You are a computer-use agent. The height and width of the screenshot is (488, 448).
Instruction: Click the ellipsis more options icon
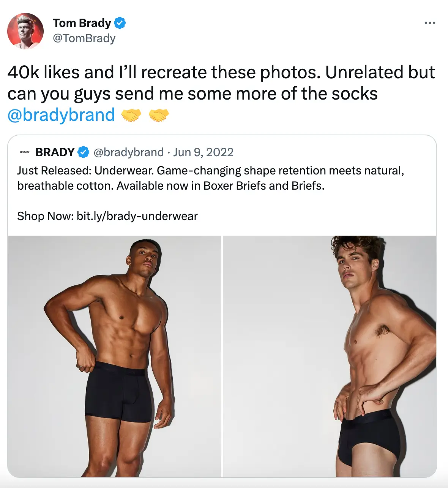[429, 22]
